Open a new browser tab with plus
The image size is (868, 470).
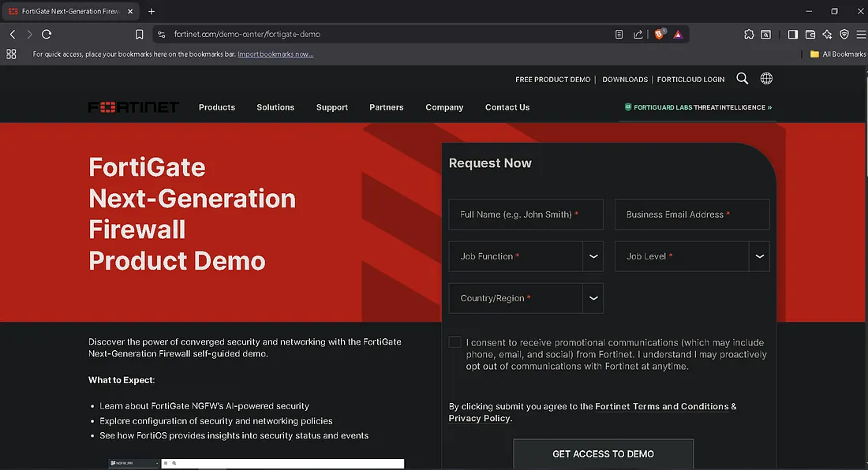pos(152,11)
